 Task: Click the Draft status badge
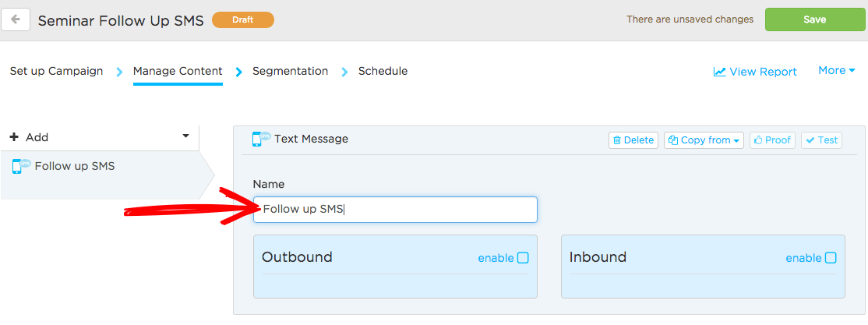click(243, 20)
